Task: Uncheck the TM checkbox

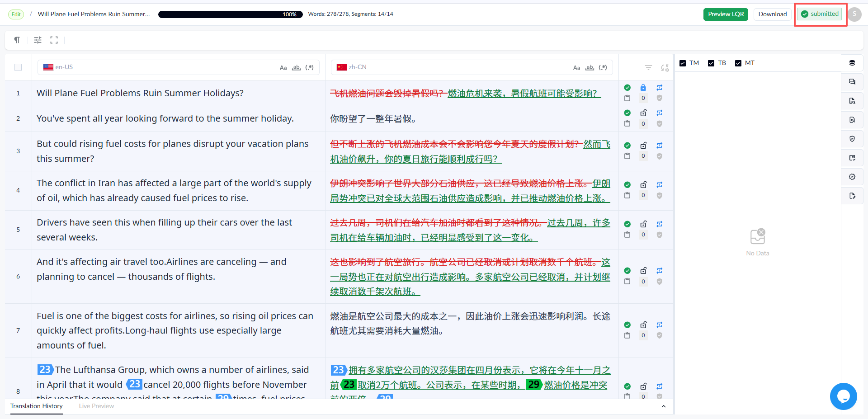Action: pyautogui.click(x=683, y=63)
